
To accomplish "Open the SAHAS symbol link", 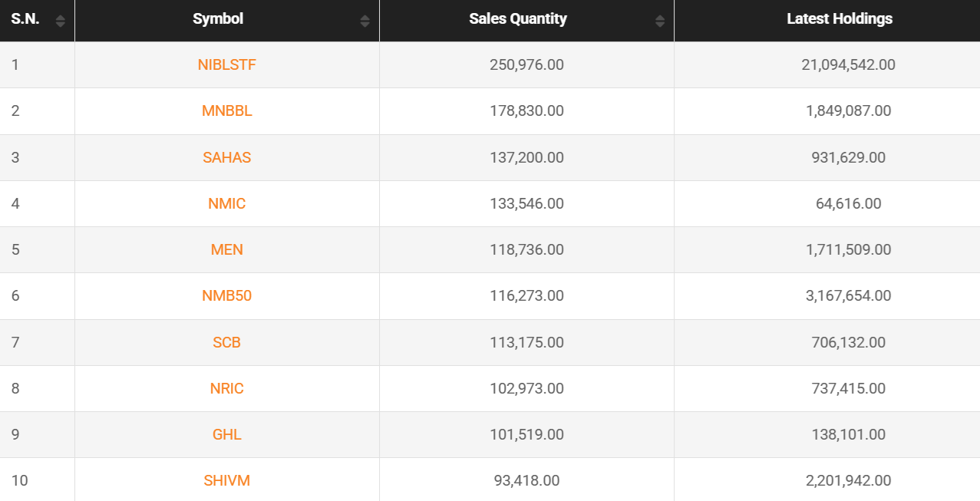I will coord(227,157).
